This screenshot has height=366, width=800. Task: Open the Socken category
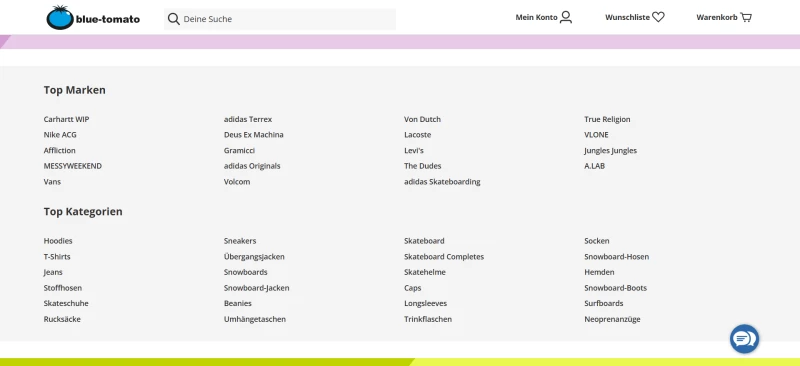coord(596,241)
